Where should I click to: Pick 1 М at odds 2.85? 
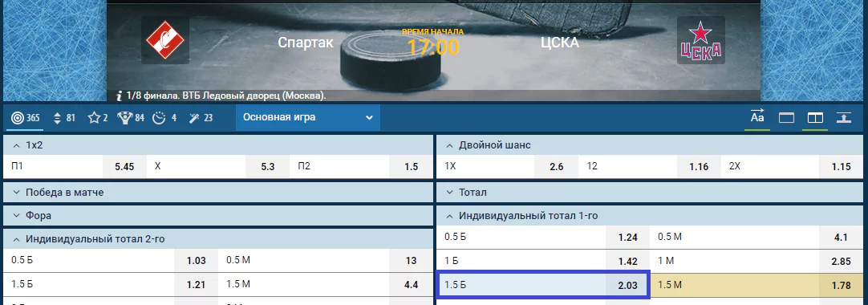click(x=757, y=262)
